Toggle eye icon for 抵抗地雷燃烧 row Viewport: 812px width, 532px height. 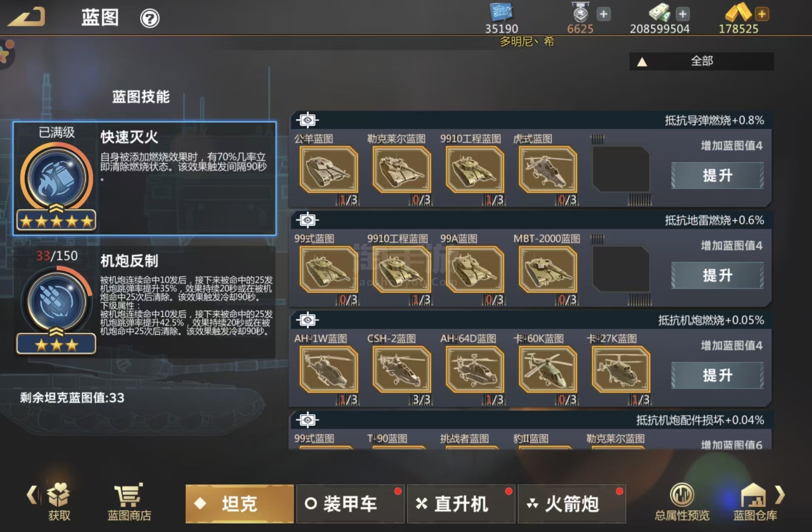(307, 220)
